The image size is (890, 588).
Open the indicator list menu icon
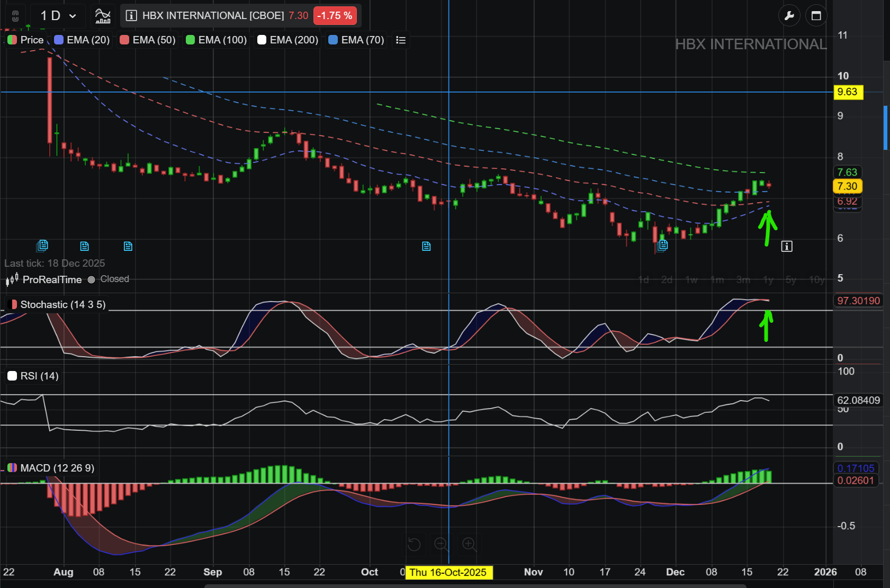(401, 40)
